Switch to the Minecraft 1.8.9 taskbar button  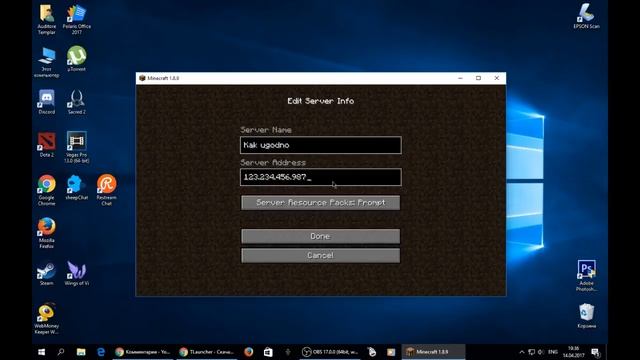pyautogui.click(x=433, y=352)
